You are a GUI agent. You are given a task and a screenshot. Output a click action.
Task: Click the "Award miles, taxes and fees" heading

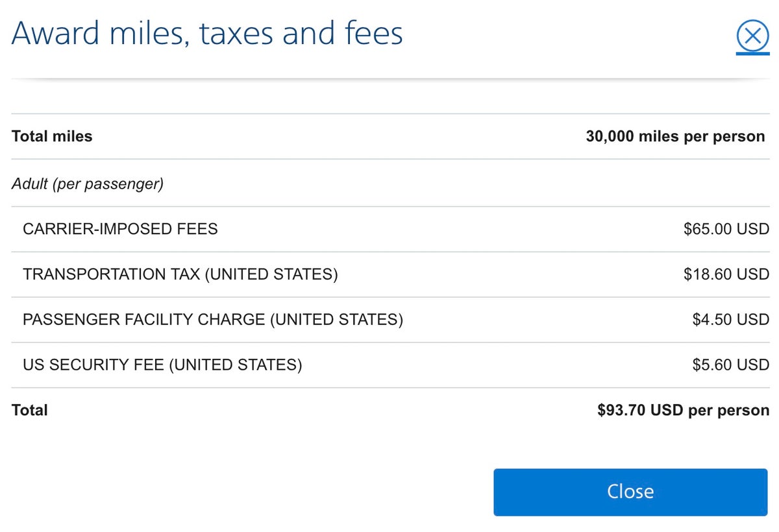[x=207, y=33]
